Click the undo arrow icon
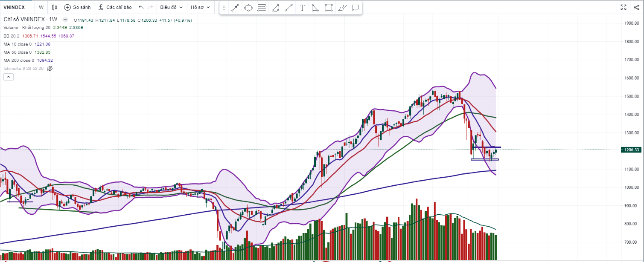Screen dimensions: 644x262 coord(141,7)
